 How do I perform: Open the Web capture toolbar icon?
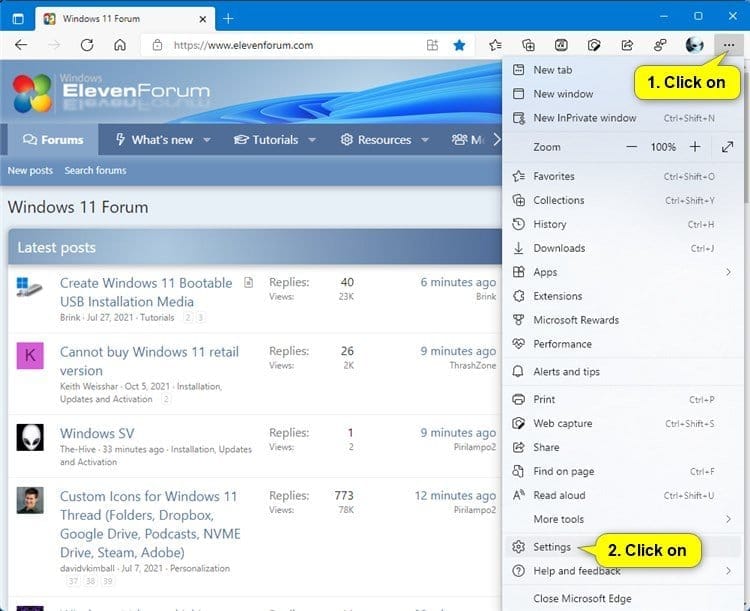[x=594, y=45]
